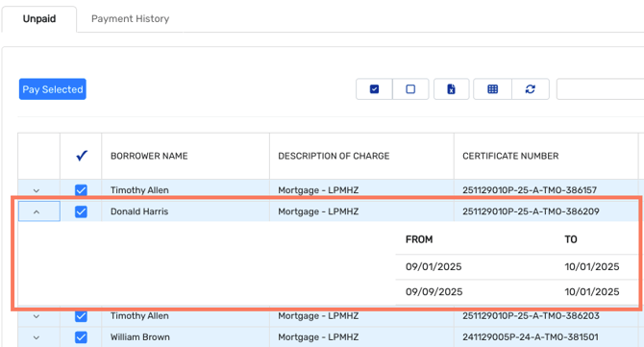Click the William Brown borrower name
The image size is (644, 347).
coord(140,337)
